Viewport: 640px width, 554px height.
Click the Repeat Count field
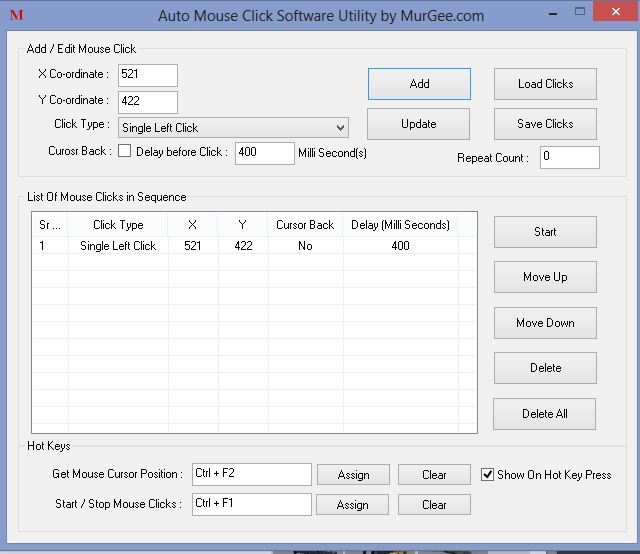pyautogui.click(x=570, y=157)
